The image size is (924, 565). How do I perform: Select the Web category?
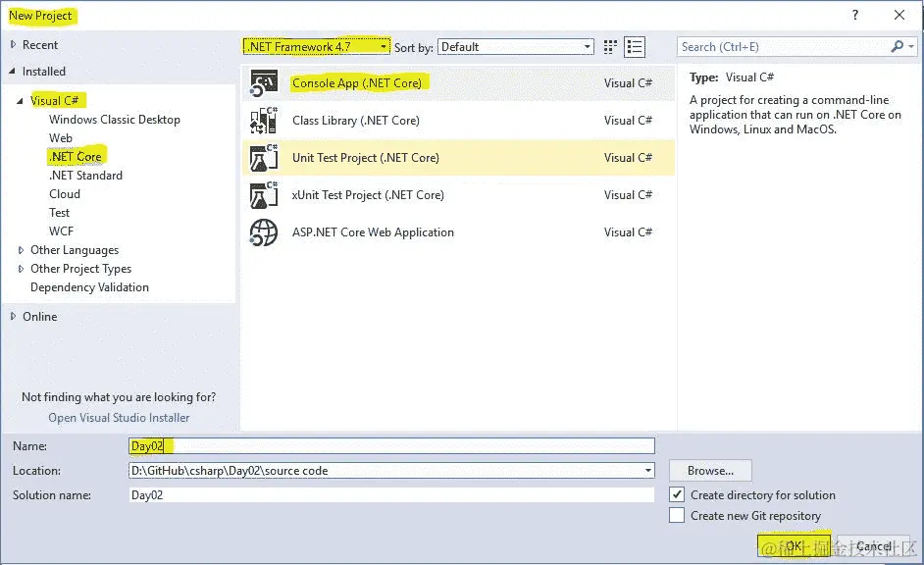(61, 138)
